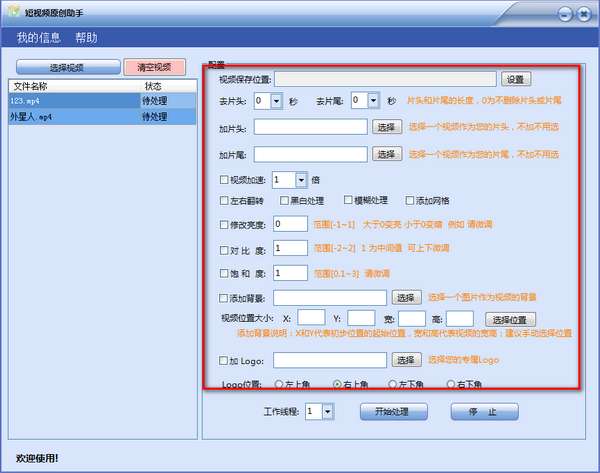The image size is (600, 473).
Task: Click 设置 button for save location
Action: click(x=516, y=79)
